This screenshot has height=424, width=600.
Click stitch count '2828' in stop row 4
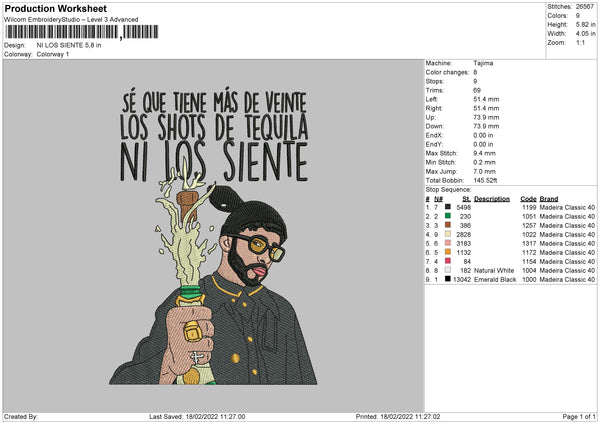tap(463, 235)
